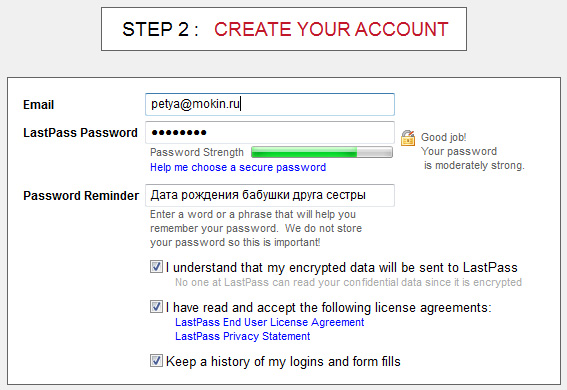Click the 'Your password is moderately strong' message
The width and height of the screenshot is (567, 390).
click(473, 158)
